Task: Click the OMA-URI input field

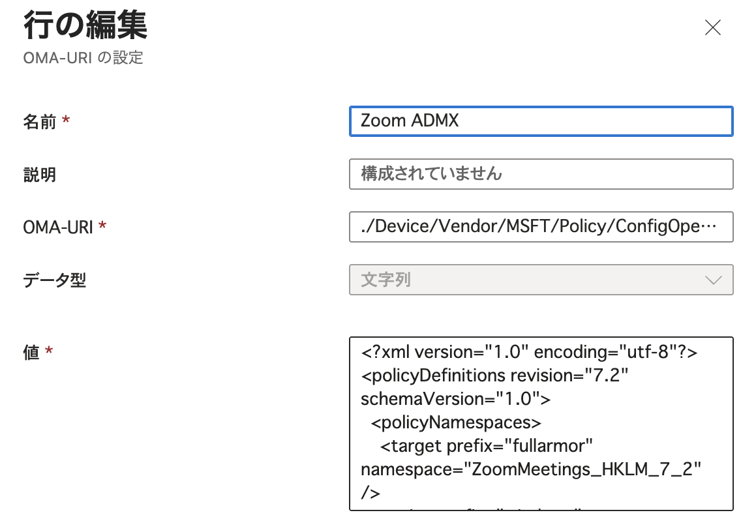Action: coord(541,227)
